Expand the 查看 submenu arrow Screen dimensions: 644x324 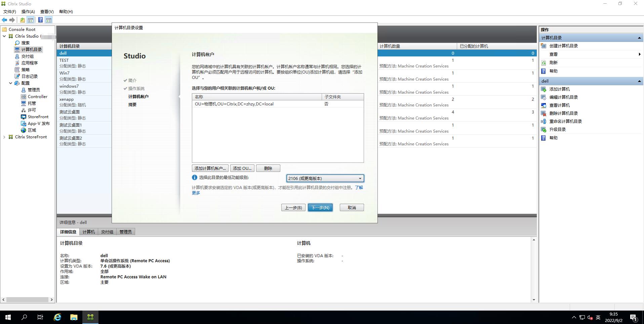[639, 54]
